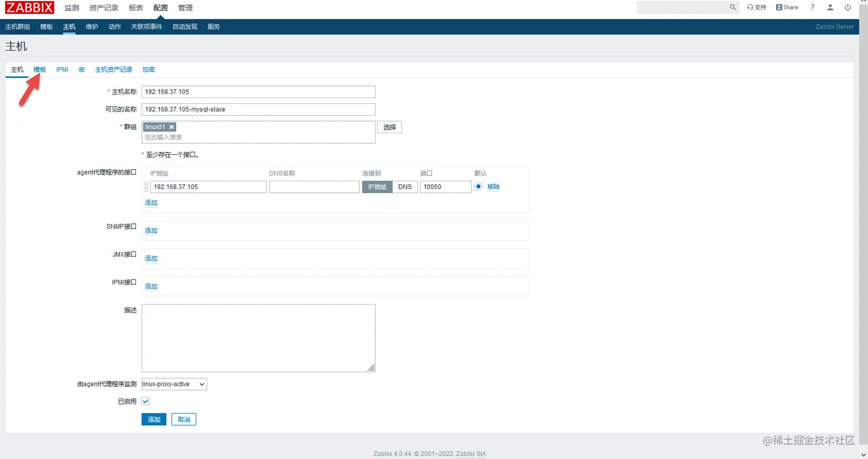Click the group search input
868x459 pixels.
(x=258, y=138)
